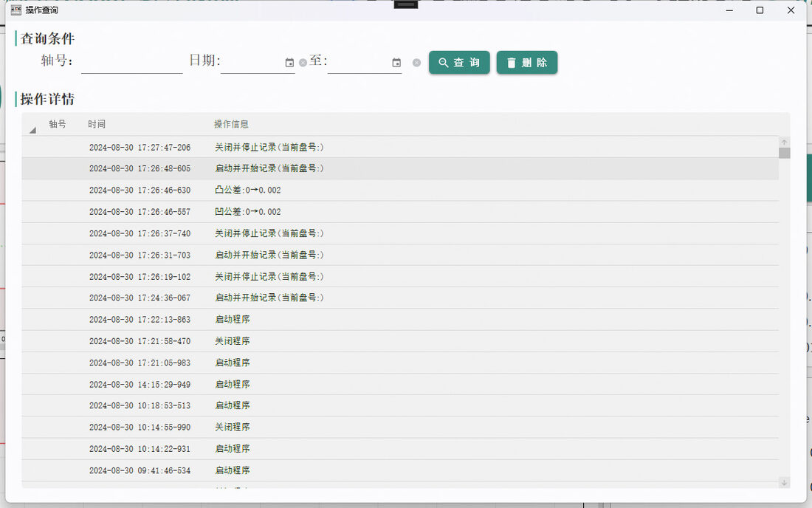Open the end date calendar picker
This screenshot has width=812, height=508.
[x=396, y=63]
